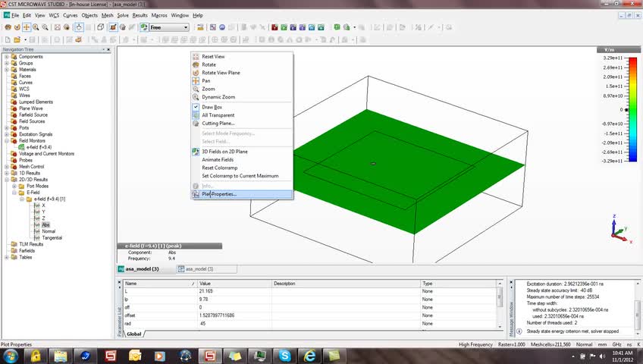
Task: Choose Set Colorramp to Current Maximum
Action: 242,176
